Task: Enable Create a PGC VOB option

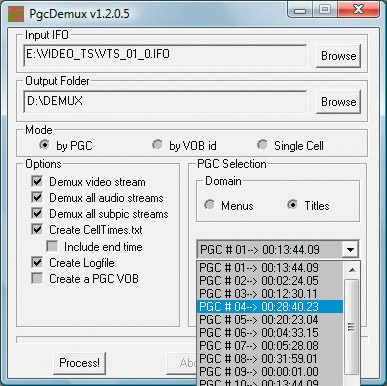Action: [x=37, y=278]
